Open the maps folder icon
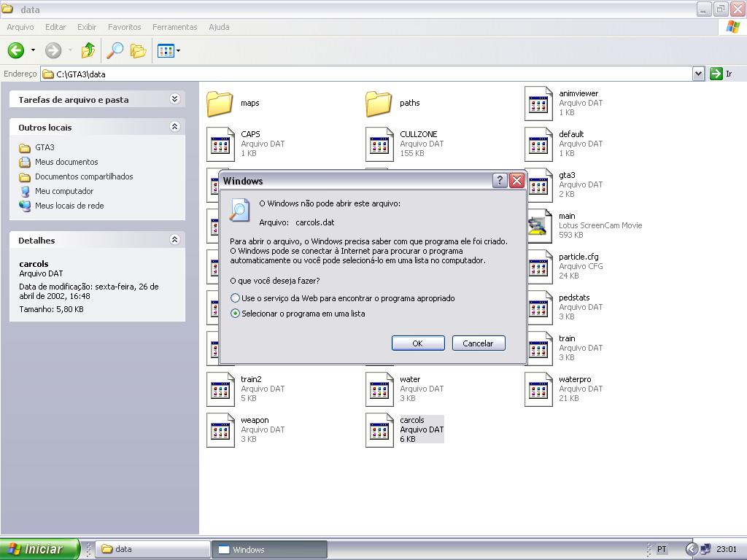 tap(220, 104)
